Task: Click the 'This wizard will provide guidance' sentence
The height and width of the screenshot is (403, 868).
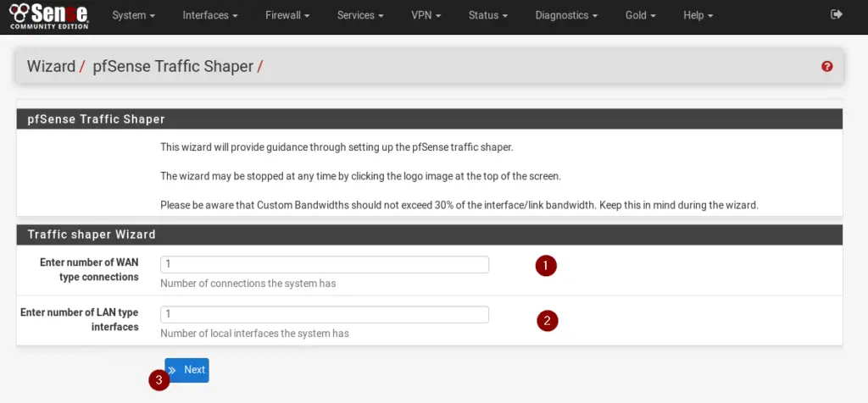Action: click(x=337, y=147)
